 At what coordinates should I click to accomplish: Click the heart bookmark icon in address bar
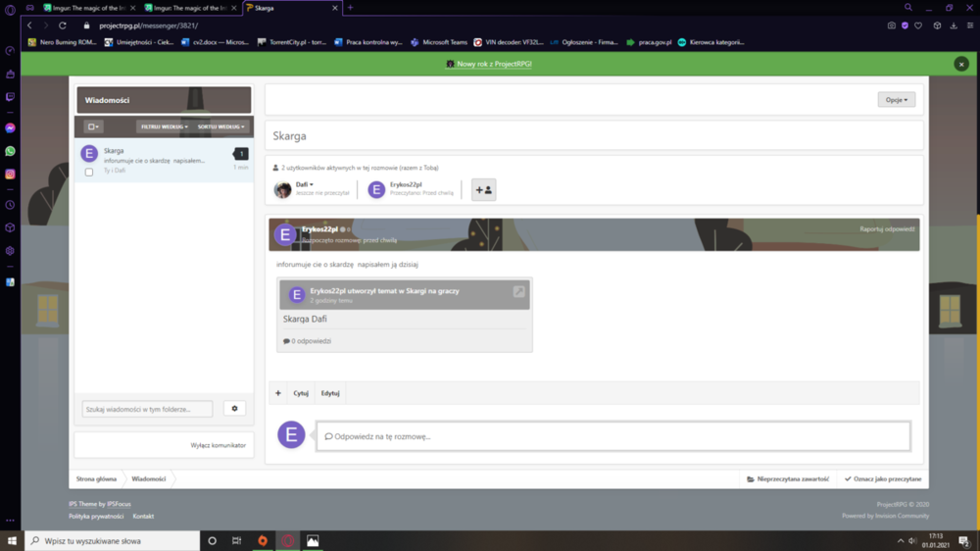pos(918,25)
